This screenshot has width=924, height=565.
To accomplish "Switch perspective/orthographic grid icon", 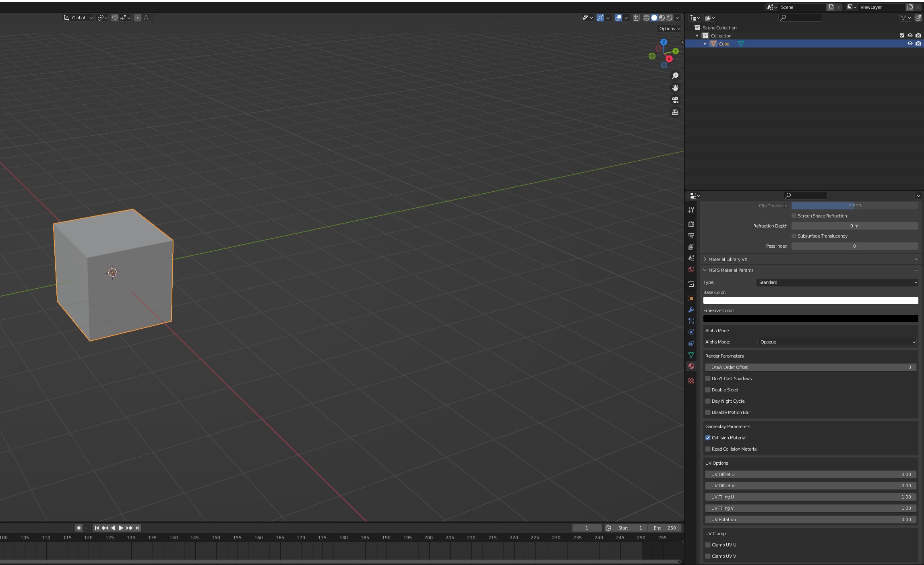I will point(675,112).
